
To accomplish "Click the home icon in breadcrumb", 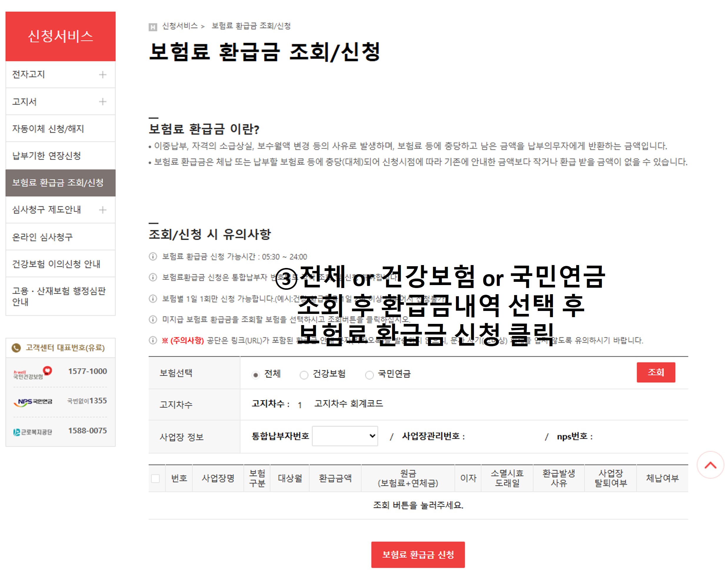I will coord(153,27).
